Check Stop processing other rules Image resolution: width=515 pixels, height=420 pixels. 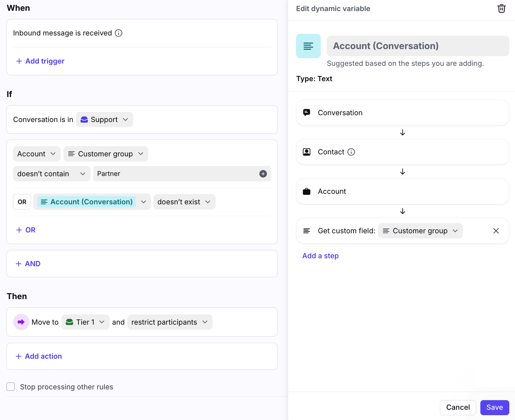pyautogui.click(x=11, y=387)
